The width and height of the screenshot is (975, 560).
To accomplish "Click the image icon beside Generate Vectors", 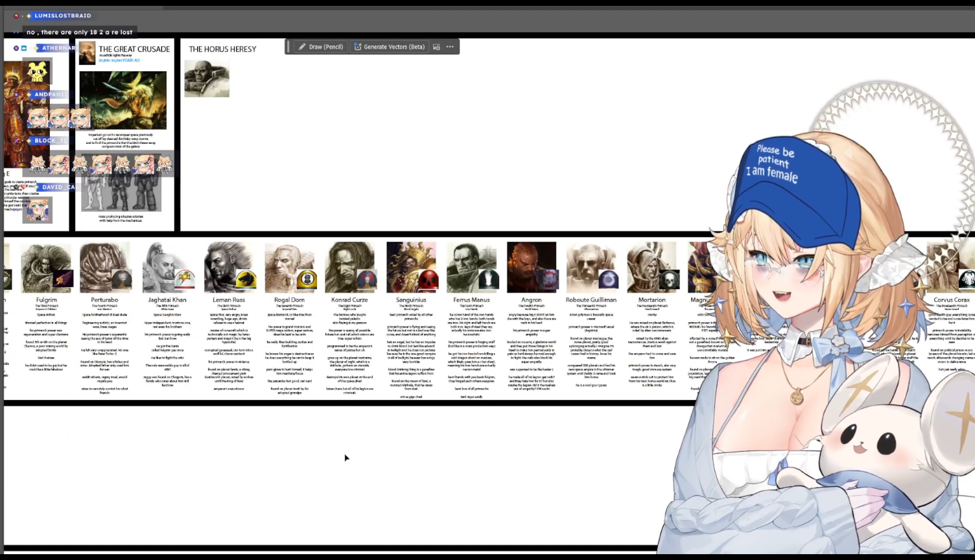I will 436,47.
